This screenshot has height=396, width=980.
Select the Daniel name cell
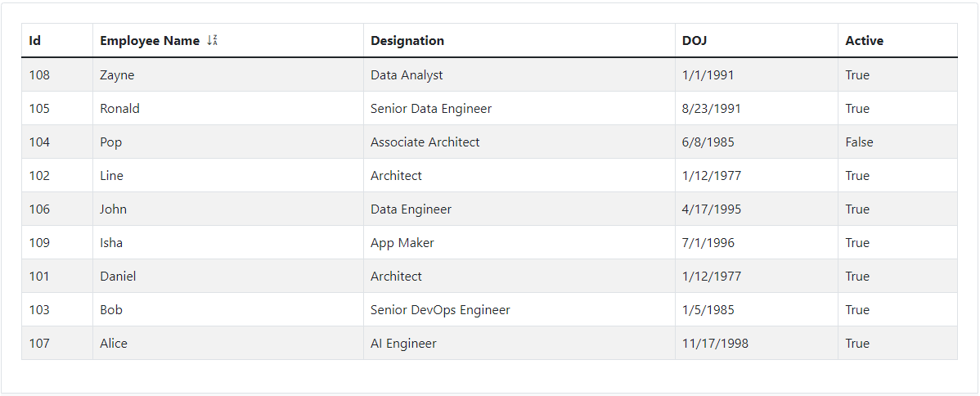tap(118, 276)
